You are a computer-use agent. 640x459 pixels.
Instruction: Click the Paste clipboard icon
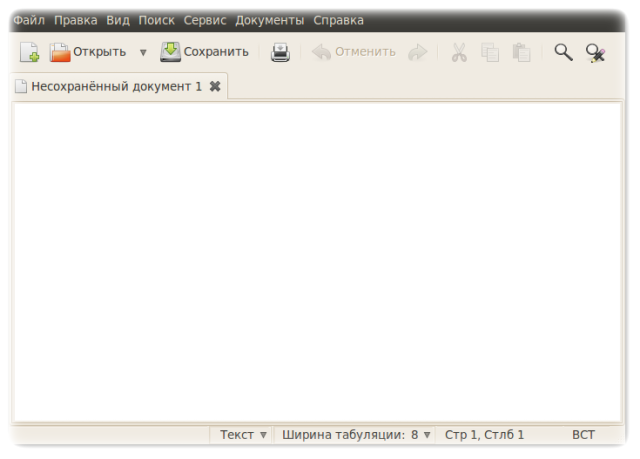pyautogui.click(x=521, y=52)
